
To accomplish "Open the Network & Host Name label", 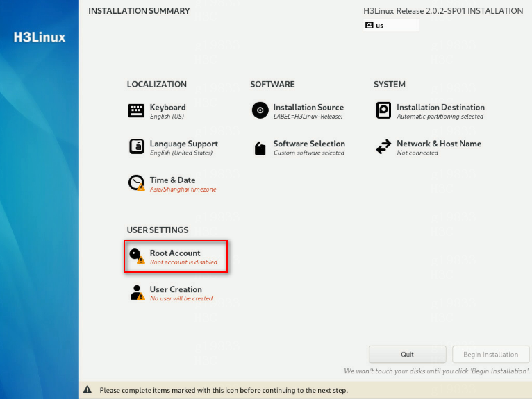I will click(439, 144).
